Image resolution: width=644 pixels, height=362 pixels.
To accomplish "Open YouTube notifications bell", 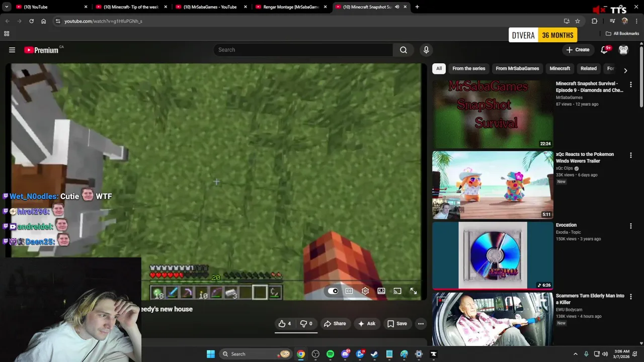I will (x=605, y=50).
